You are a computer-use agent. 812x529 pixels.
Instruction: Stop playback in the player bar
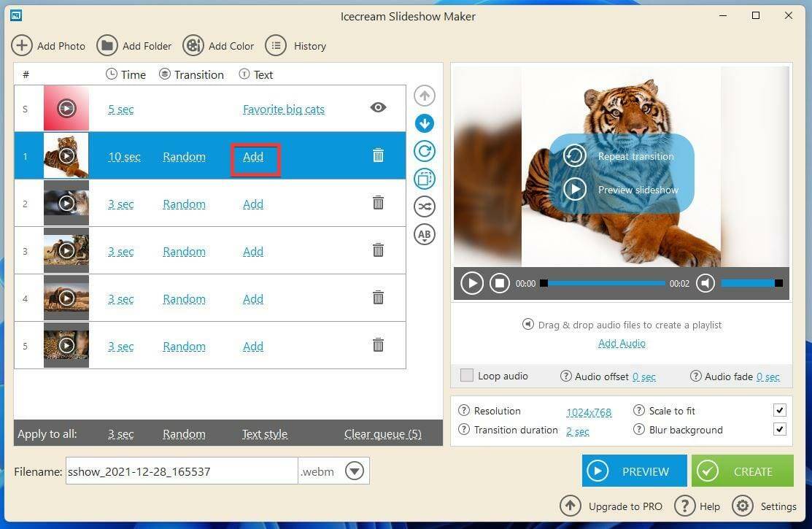500,283
